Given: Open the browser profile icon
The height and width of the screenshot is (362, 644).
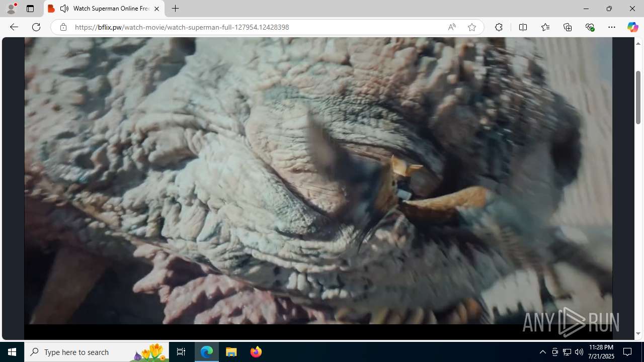Looking at the screenshot, I should pos(11,9).
